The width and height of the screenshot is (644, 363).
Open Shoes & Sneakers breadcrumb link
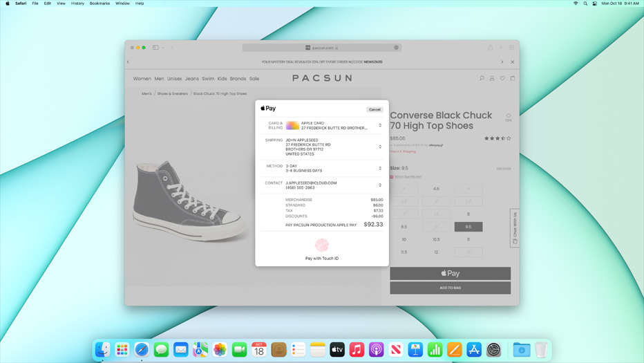173,94
